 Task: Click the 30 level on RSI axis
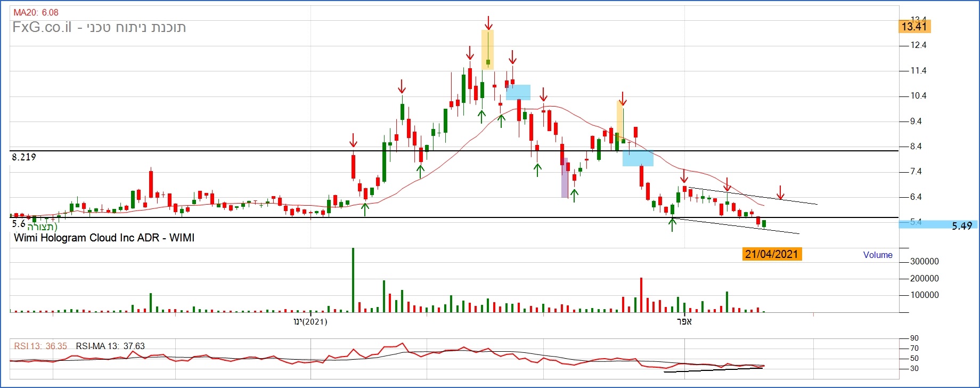point(914,369)
